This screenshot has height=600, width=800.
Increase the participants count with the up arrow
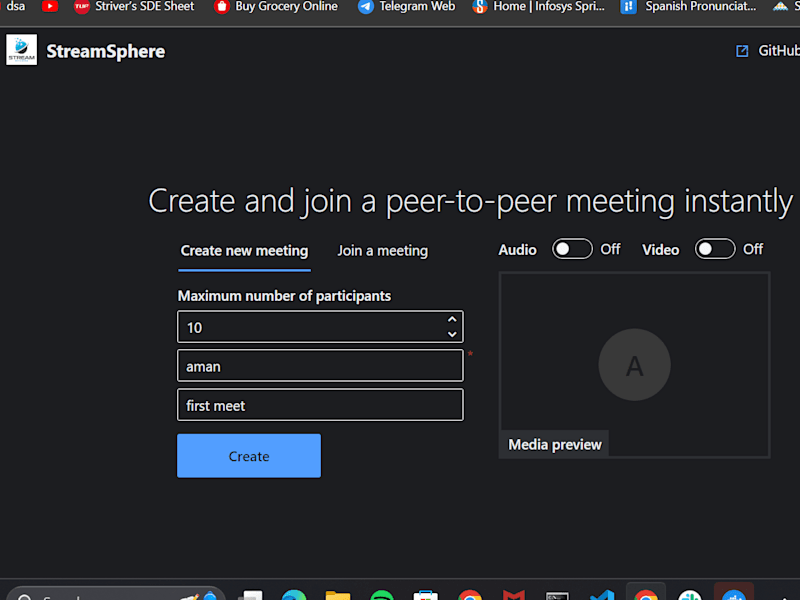tap(452, 319)
